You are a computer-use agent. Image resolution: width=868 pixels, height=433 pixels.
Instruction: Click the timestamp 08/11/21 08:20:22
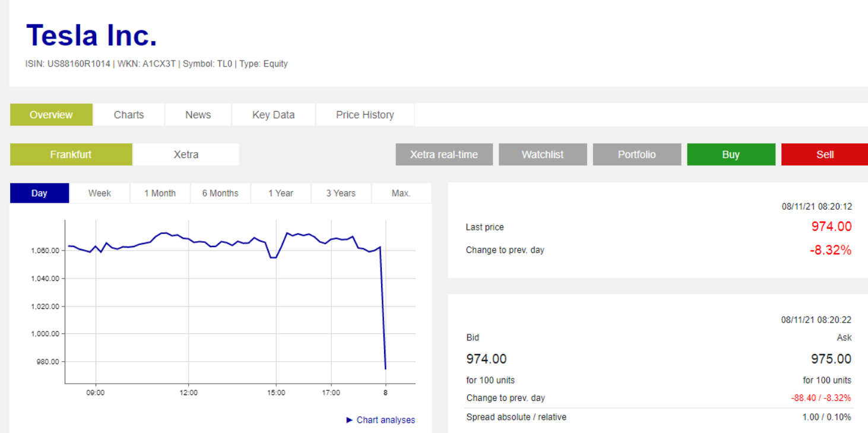pos(817,320)
